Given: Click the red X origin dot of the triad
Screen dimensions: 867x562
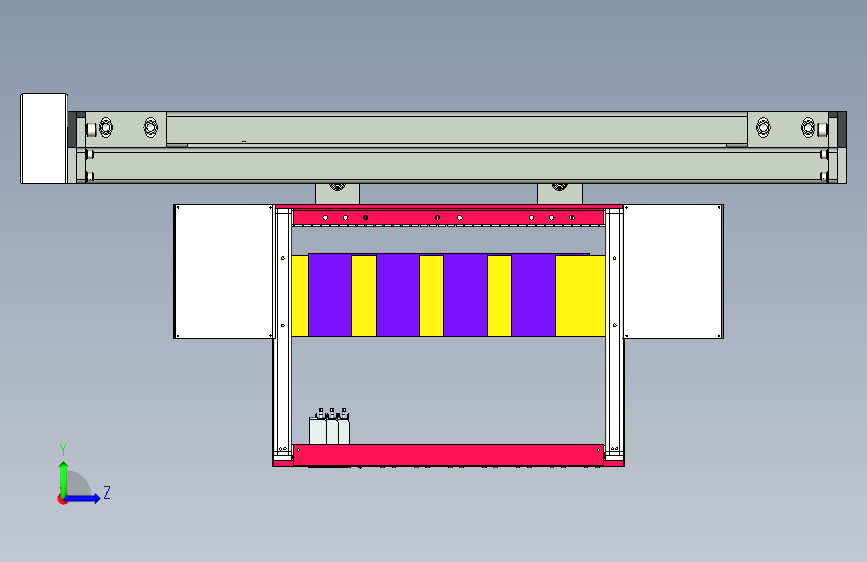Looking at the screenshot, I should pyautogui.click(x=62, y=499).
